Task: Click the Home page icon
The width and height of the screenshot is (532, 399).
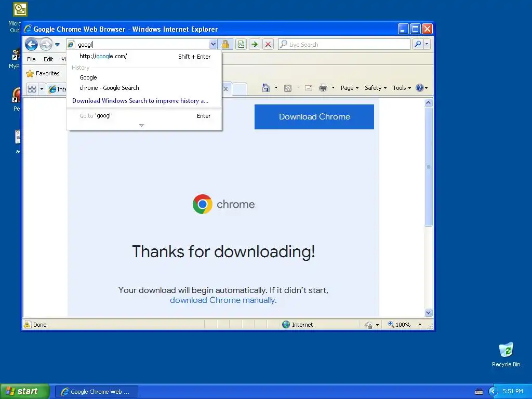Action: coord(266,88)
